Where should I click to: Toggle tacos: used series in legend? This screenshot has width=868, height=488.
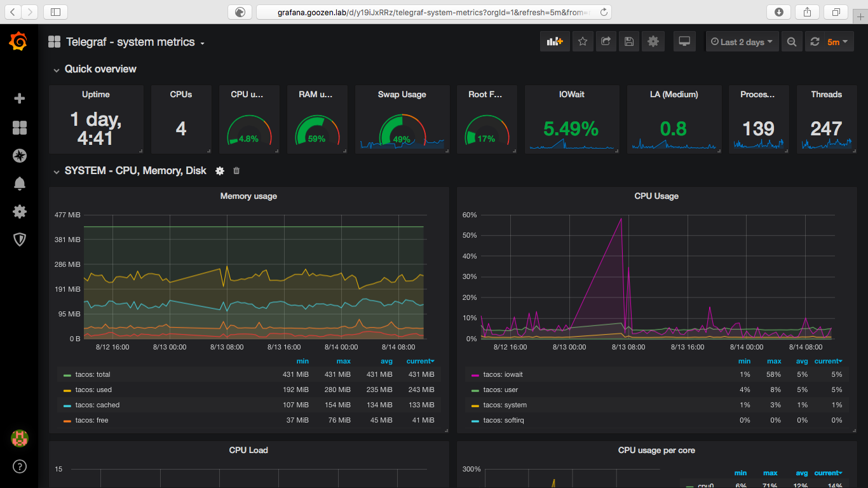click(93, 390)
